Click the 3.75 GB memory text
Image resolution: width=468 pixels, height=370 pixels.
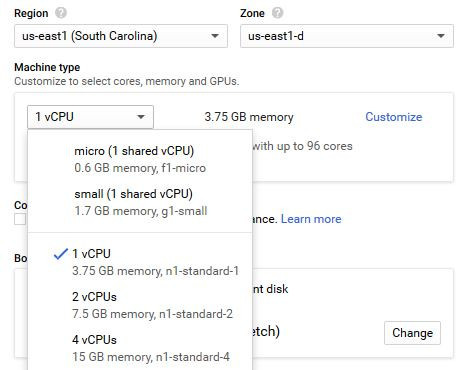(249, 117)
